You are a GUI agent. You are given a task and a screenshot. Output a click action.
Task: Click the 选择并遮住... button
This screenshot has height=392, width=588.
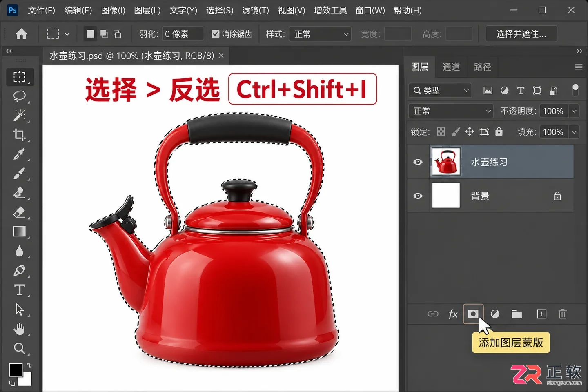521,34
